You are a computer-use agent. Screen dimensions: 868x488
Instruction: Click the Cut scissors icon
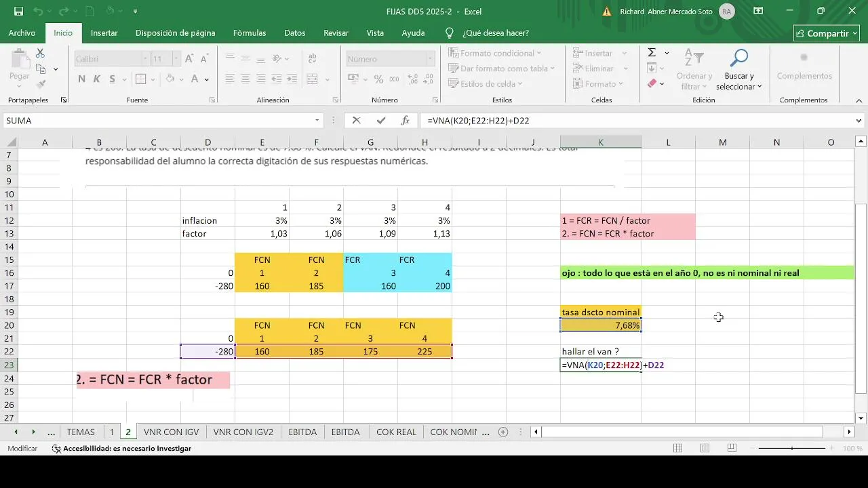tap(40, 53)
